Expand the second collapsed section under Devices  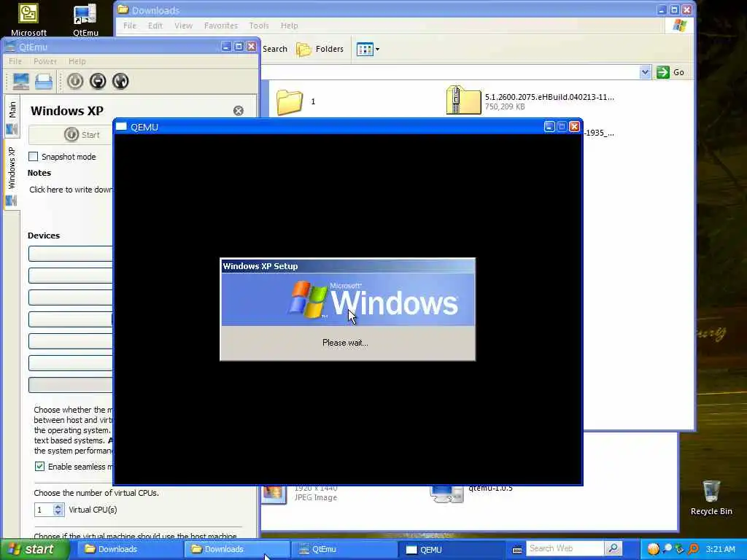click(x=71, y=275)
